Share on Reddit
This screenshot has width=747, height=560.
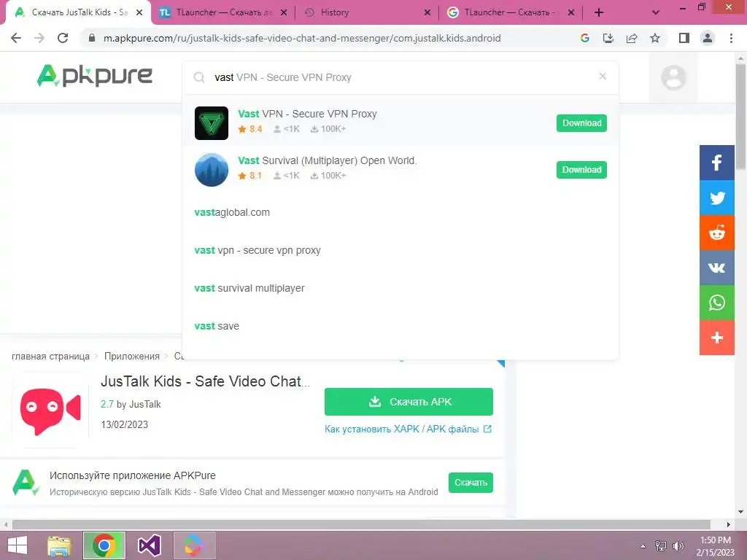716,233
